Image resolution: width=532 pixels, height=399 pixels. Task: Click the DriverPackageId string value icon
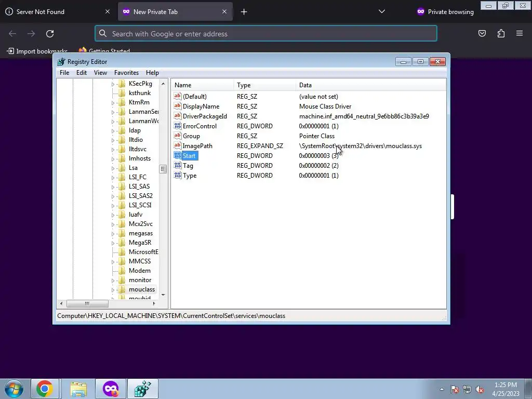tap(178, 116)
